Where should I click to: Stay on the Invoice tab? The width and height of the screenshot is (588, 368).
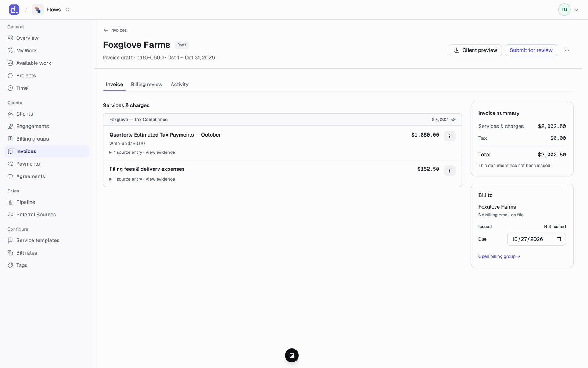pos(114,84)
